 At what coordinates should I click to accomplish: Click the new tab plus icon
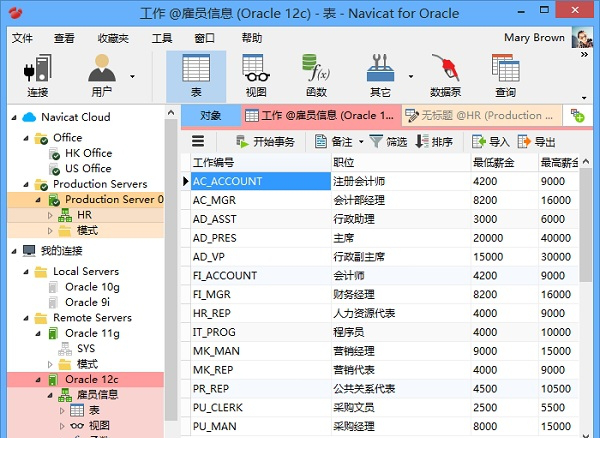(577, 115)
